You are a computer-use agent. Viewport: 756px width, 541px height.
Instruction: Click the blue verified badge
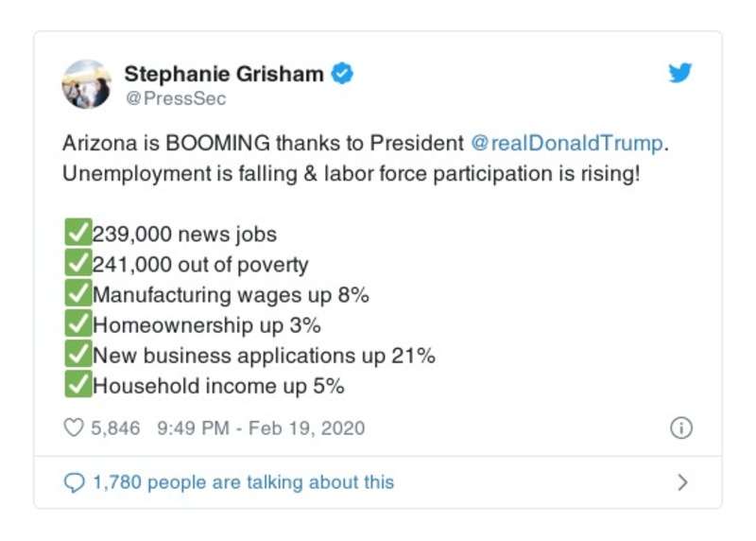343,74
